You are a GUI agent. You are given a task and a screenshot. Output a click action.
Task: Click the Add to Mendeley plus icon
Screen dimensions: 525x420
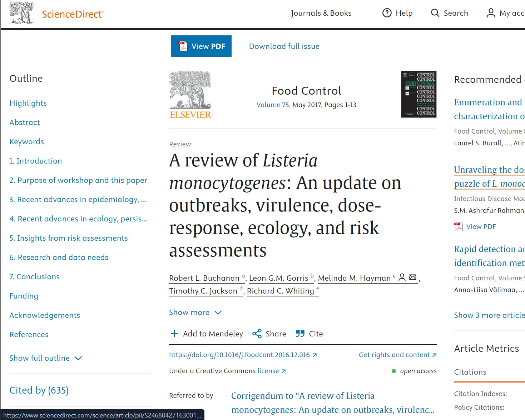[174, 333]
